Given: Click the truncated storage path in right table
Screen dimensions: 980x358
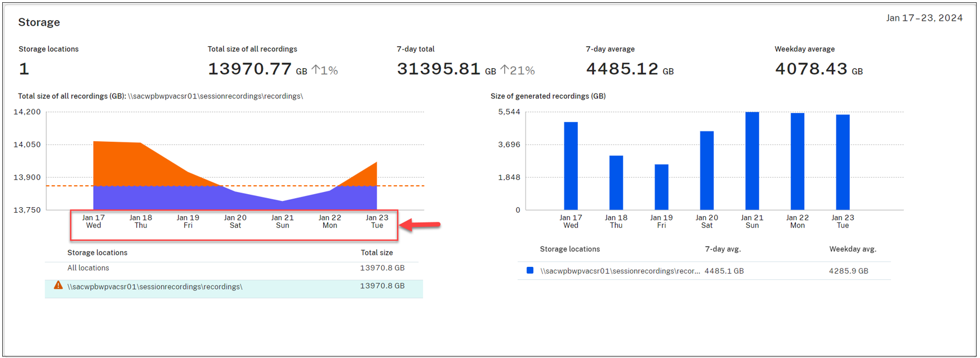Looking at the screenshot, I should (x=620, y=271).
